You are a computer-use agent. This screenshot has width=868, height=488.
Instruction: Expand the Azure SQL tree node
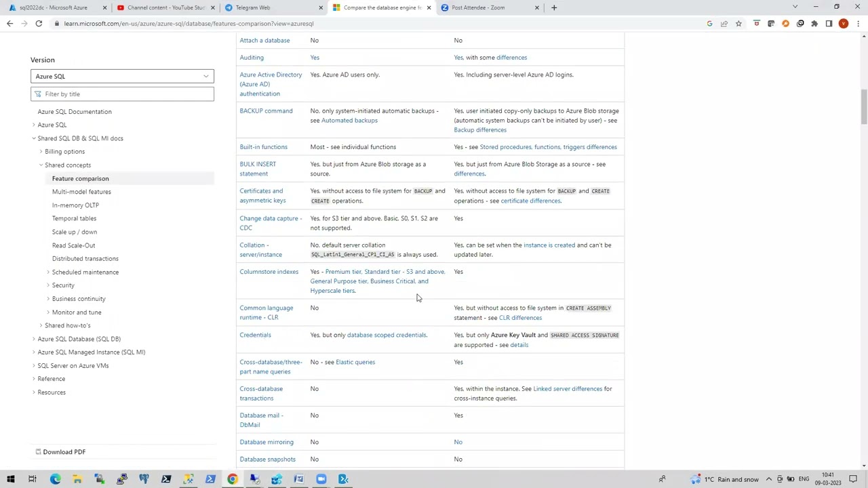34,125
